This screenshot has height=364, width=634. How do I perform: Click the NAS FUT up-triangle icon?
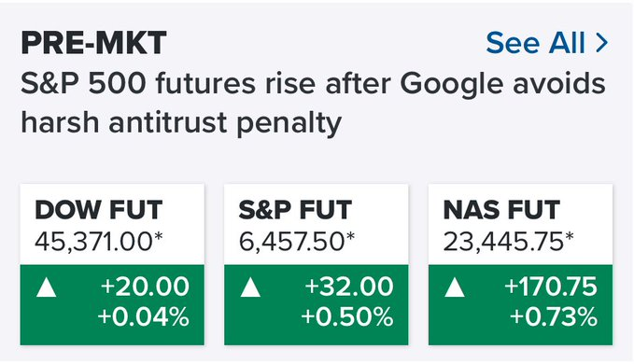(455, 287)
